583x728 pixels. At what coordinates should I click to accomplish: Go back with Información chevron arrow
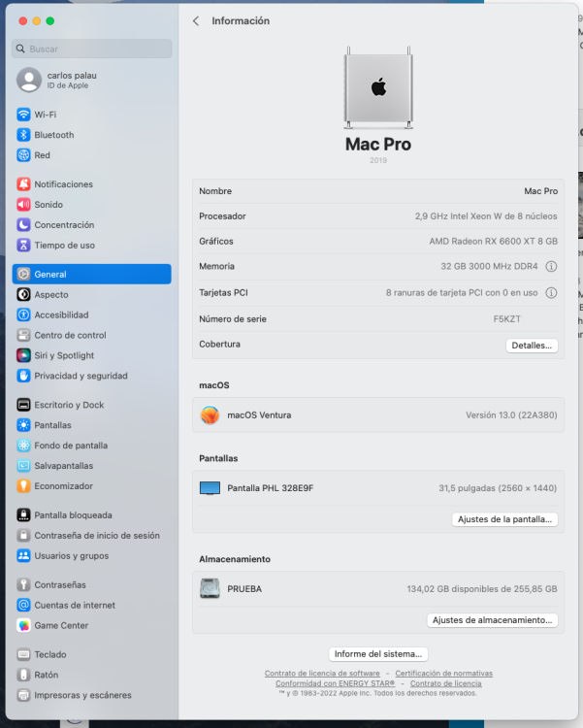pos(196,21)
